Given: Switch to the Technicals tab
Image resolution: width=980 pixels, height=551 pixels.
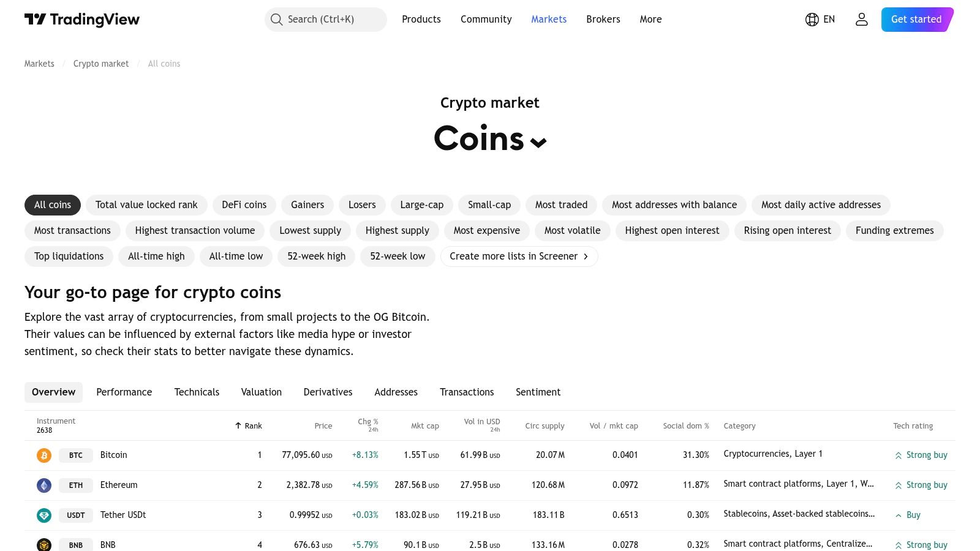Looking at the screenshot, I should (x=197, y=392).
